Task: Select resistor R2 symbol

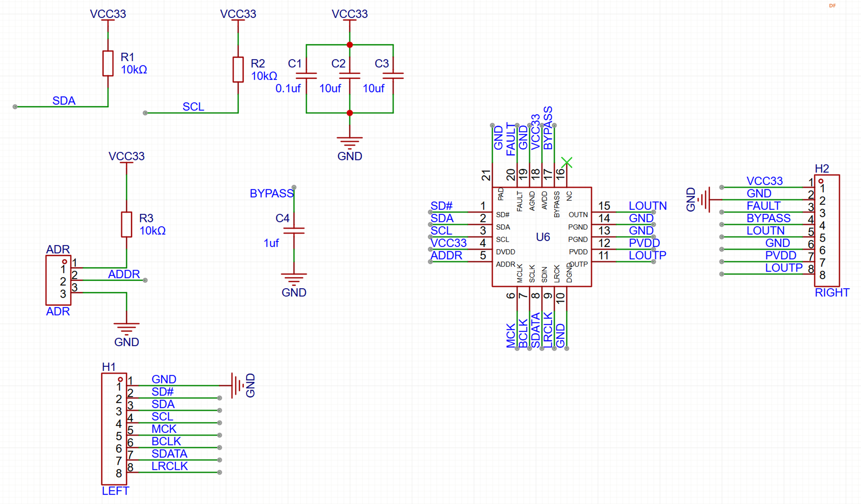Action: coord(238,70)
